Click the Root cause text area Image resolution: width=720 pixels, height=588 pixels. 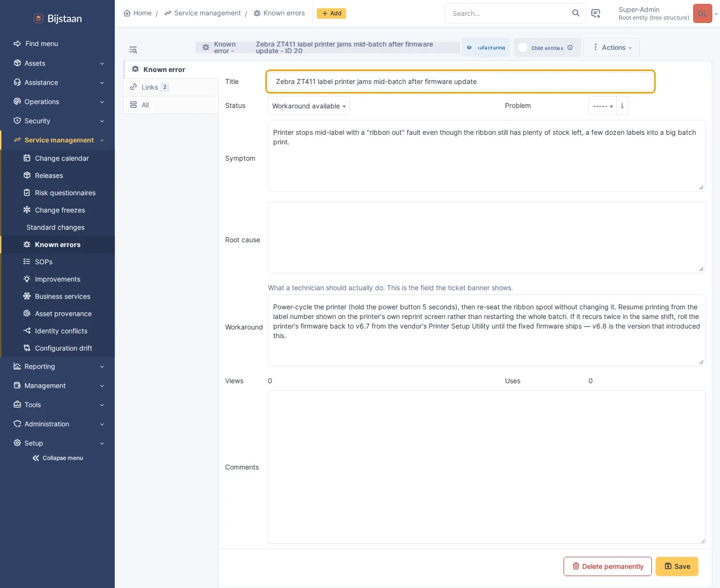pyautogui.click(x=486, y=237)
